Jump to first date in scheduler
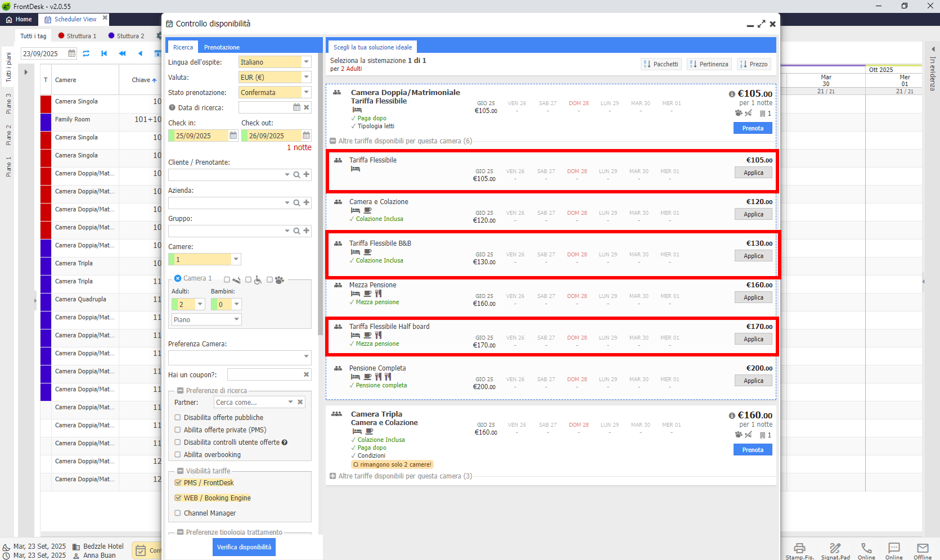The height and width of the screenshot is (560, 940). (104, 53)
